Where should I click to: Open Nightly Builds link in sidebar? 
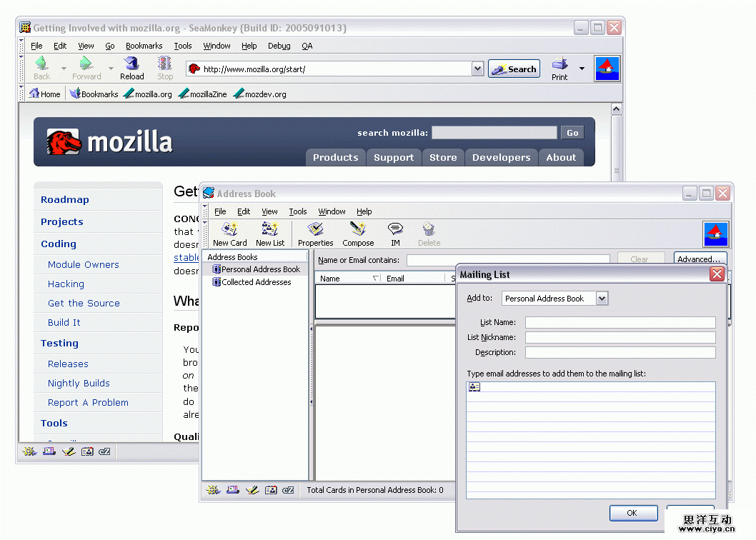click(79, 384)
